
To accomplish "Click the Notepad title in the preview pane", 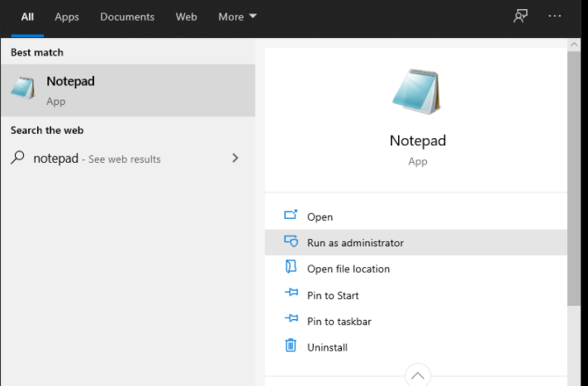I will [x=418, y=141].
